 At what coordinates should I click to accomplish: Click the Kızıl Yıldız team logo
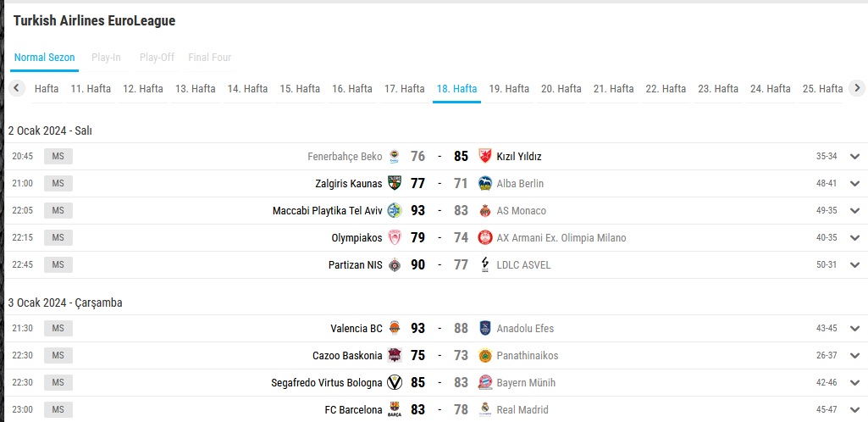pos(485,157)
